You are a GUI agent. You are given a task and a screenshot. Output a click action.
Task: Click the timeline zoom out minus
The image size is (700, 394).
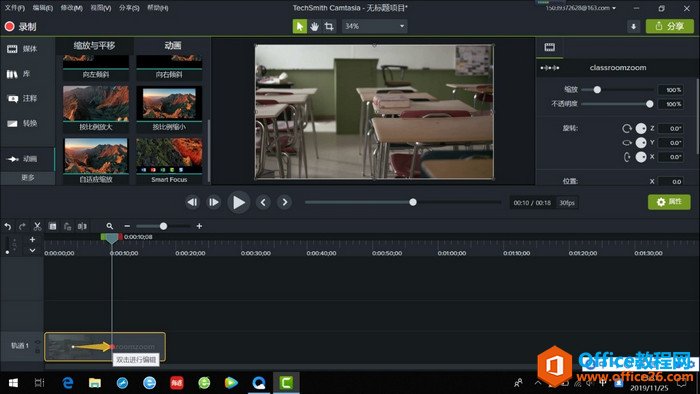[127, 226]
